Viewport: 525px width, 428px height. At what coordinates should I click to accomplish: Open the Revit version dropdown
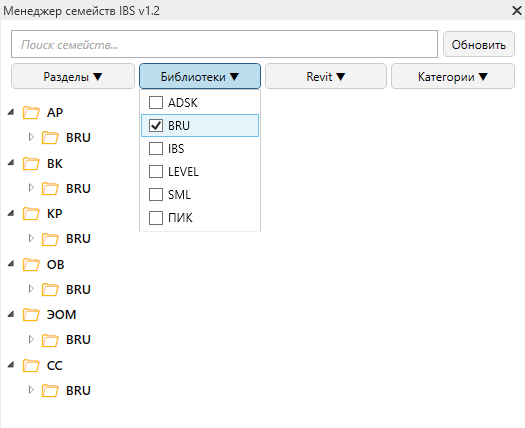326,77
